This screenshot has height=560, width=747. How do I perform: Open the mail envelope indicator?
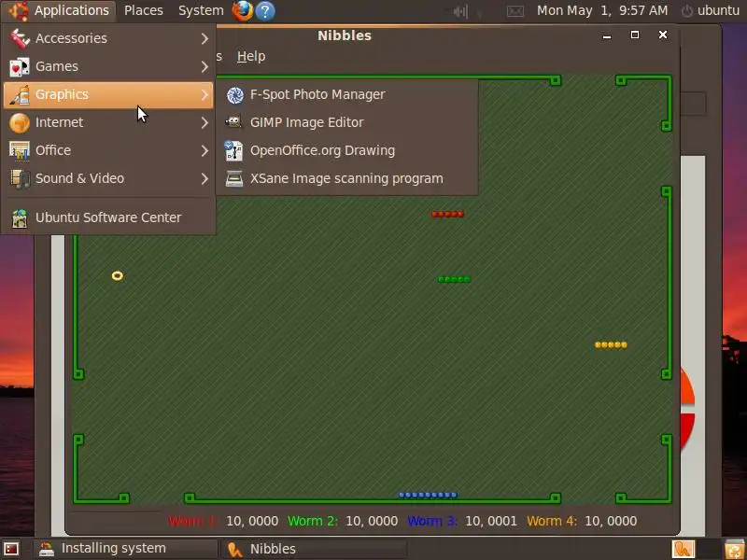(515, 11)
